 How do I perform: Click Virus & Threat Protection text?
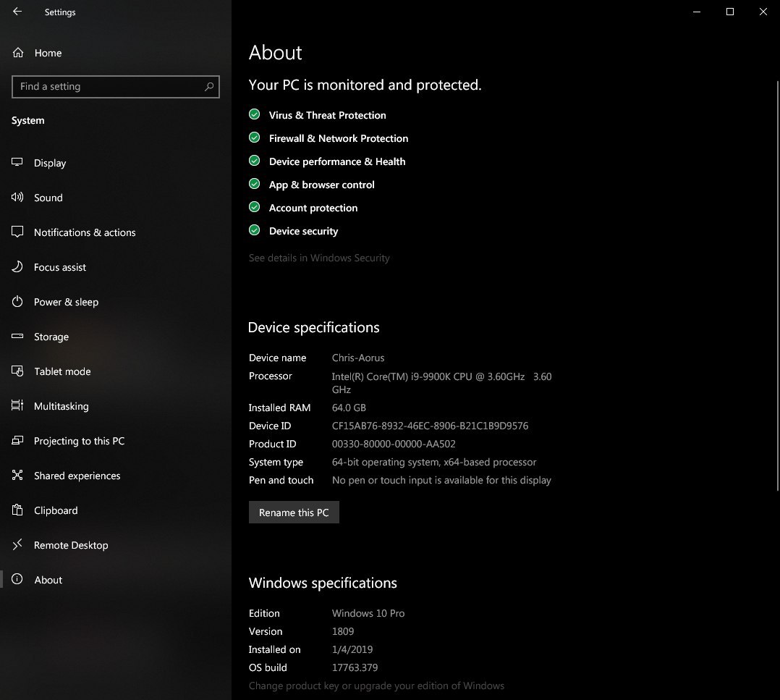tap(327, 115)
